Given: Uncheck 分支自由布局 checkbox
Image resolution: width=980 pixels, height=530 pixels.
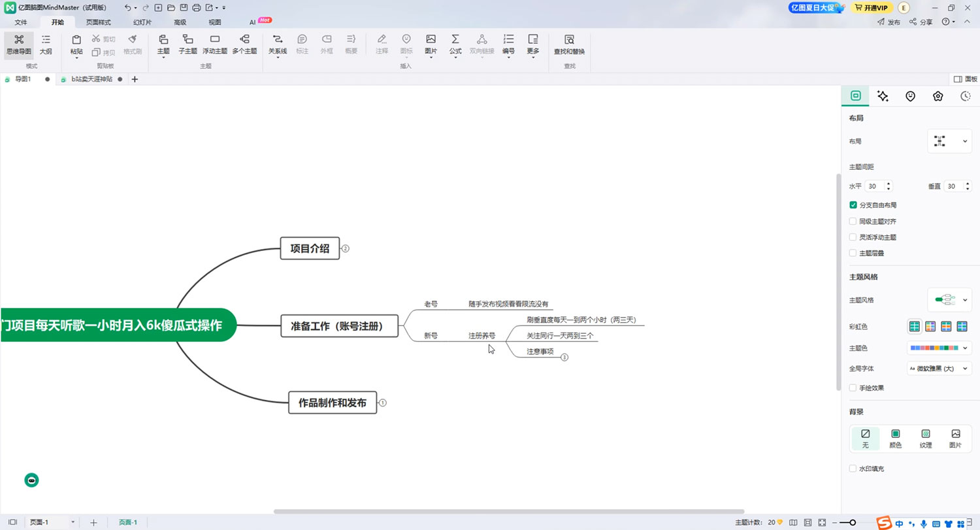Looking at the screenshot, I should point(853,205).
